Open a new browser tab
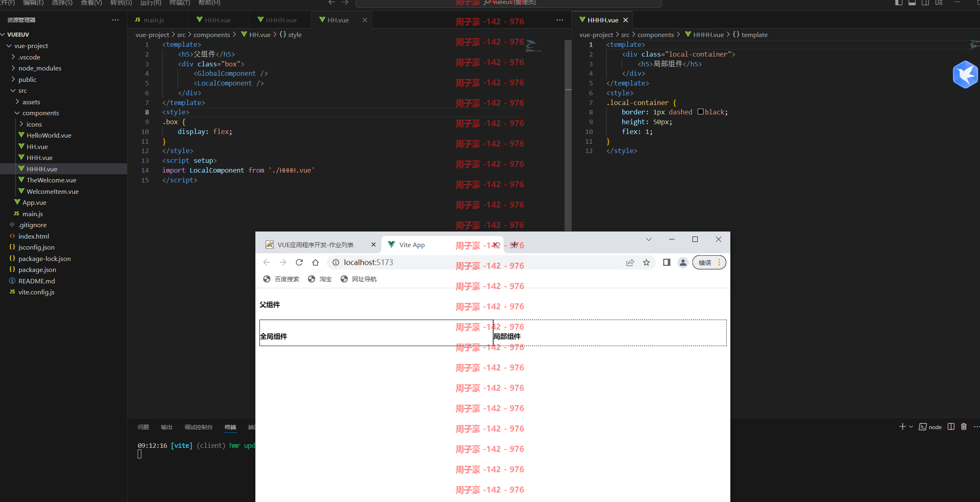 click(514, 245)
